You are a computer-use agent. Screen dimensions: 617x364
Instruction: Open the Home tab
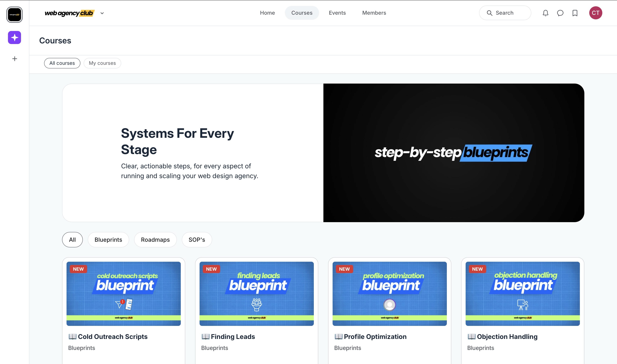tap(267, 13)
